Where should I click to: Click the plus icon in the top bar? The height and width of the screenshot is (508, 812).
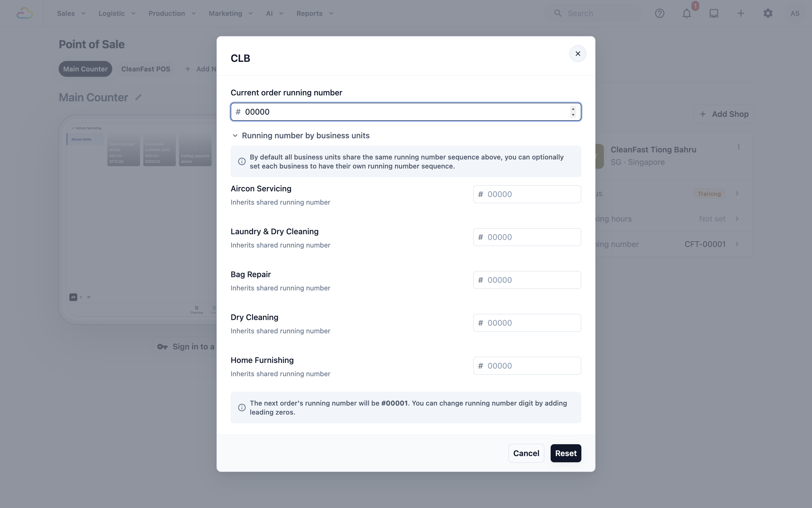pyautogui.click(x=741, y=14)
